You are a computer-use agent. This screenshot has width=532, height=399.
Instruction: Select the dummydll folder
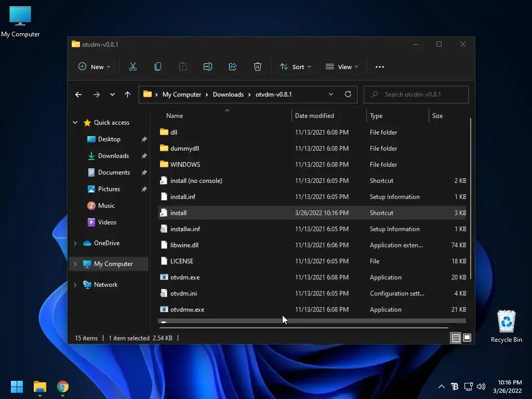coord(184,148)
